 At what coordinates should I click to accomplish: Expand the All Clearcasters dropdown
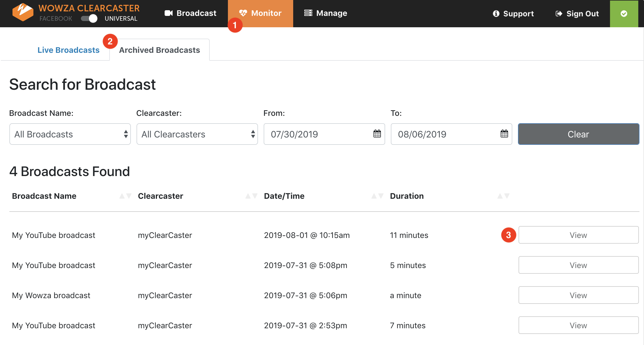[197, 134]
